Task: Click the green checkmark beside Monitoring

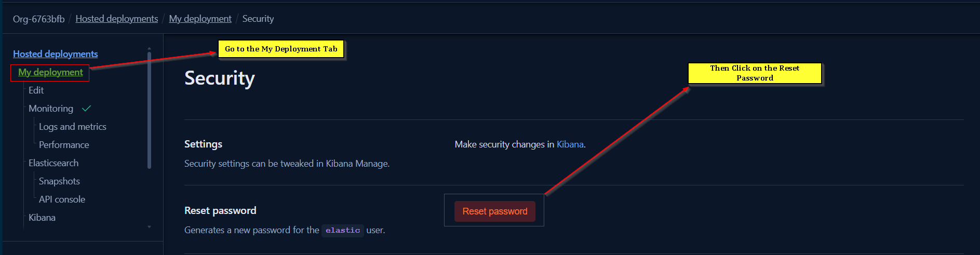Action: (87, 108)
